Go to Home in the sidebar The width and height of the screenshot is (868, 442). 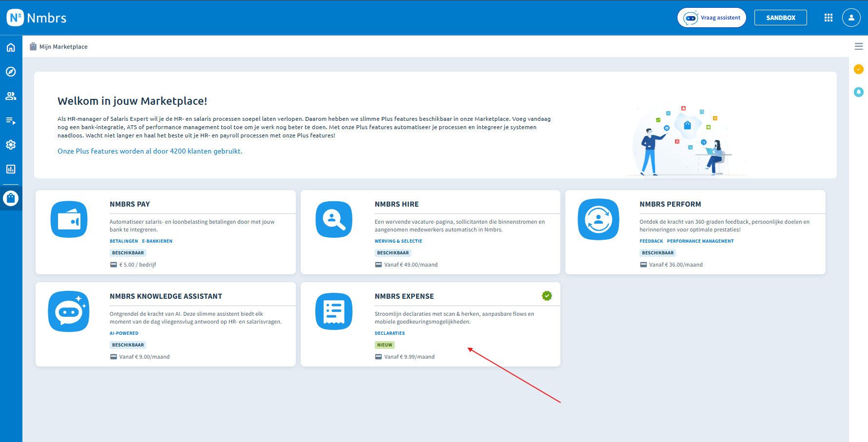11,47
